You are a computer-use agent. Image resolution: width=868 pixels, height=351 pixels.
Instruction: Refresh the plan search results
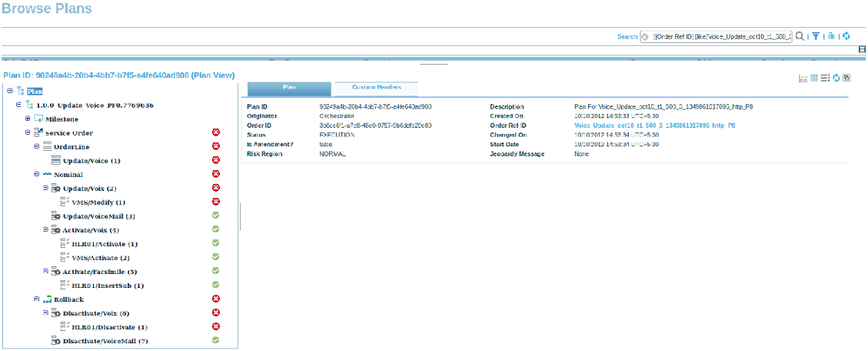point(846,36)
